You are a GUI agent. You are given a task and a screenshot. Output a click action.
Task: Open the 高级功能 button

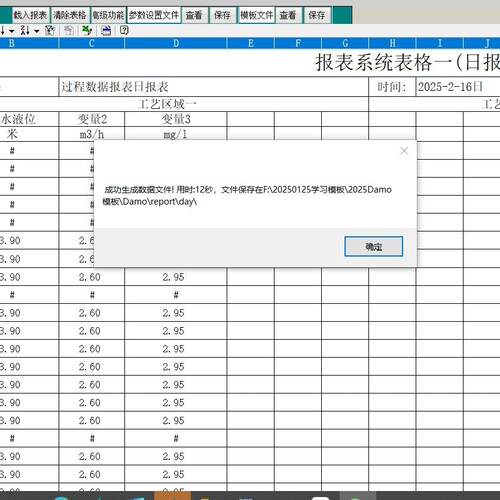(x=108, y=15)
